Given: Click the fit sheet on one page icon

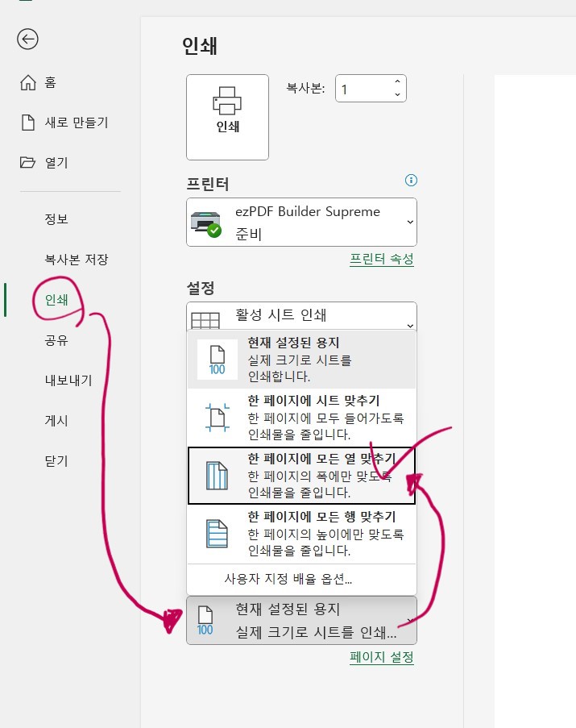Looking at the screenshot, I should 217,418.
